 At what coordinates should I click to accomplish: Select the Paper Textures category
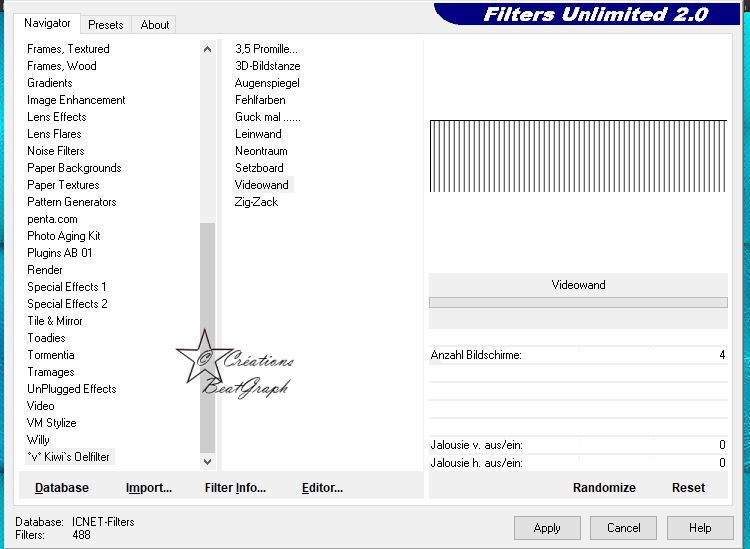pyautogui.click(x=63, y=185)
